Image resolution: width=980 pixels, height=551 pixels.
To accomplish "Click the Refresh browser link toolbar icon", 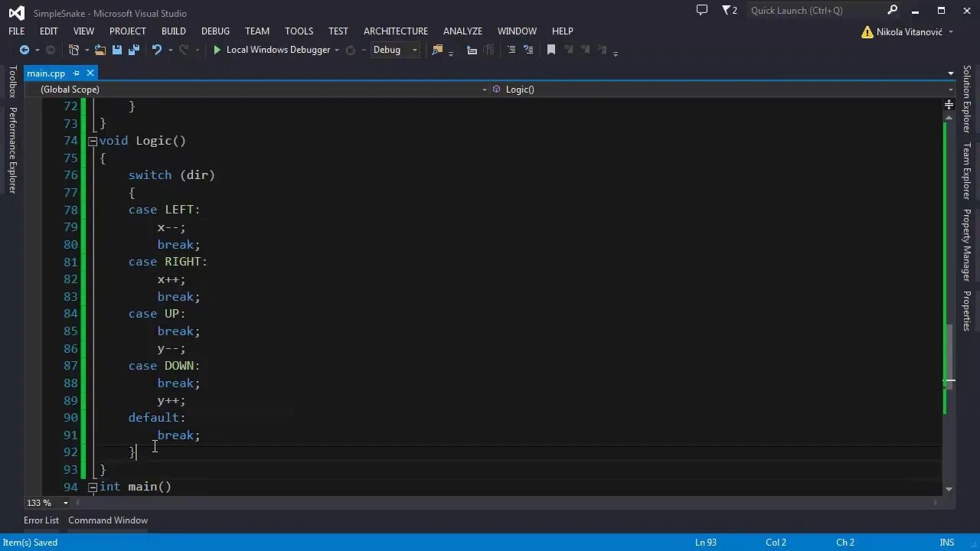I will tap(351, 50).
